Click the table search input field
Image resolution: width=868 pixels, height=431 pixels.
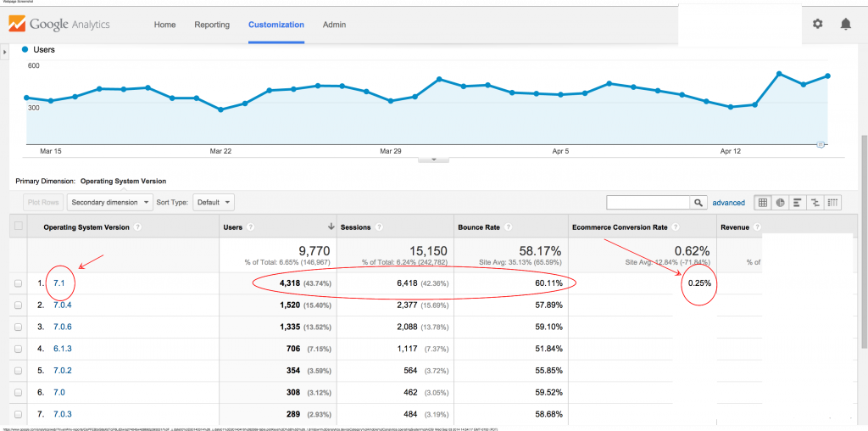pos(648,202)
